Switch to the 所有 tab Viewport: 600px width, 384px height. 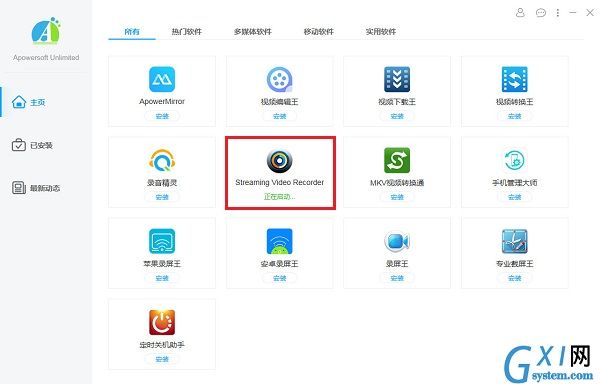point(132,31)
